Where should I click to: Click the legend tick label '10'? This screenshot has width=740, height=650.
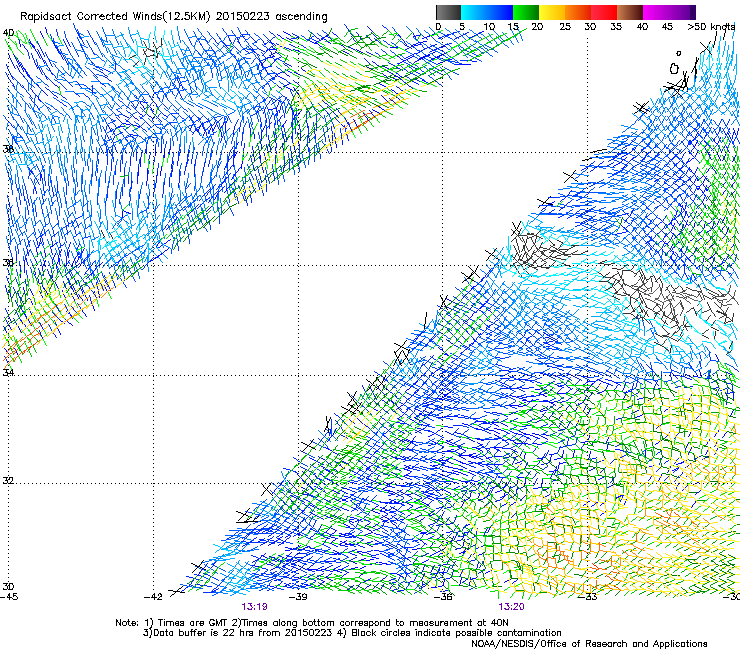489,27
